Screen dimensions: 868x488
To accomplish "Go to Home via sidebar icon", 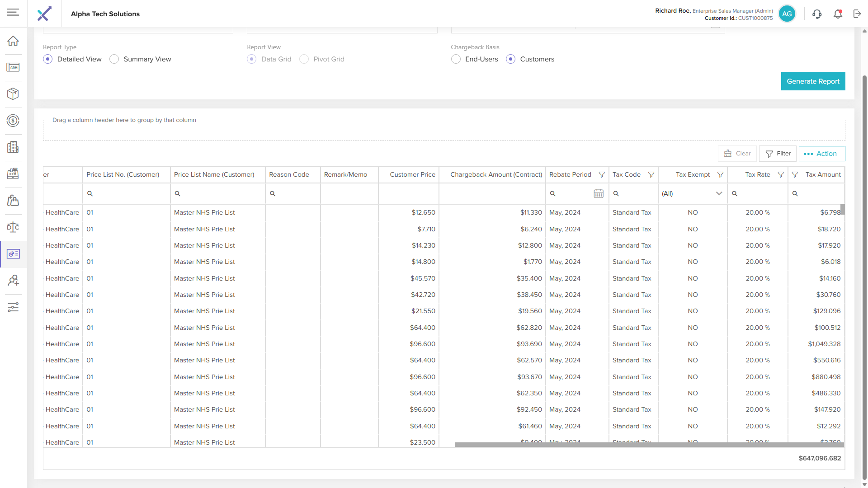I will [x=13, y=41].
